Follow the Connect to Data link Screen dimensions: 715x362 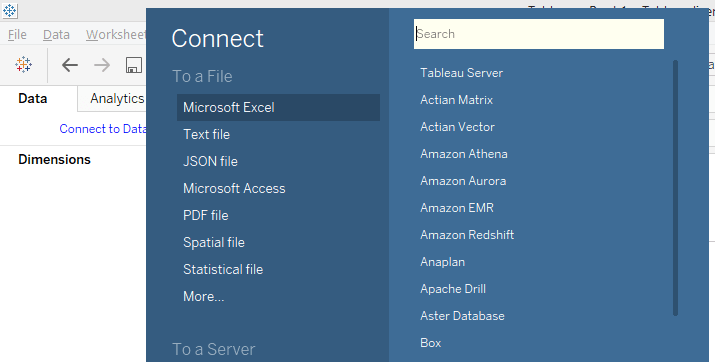(x=103, y=129)
